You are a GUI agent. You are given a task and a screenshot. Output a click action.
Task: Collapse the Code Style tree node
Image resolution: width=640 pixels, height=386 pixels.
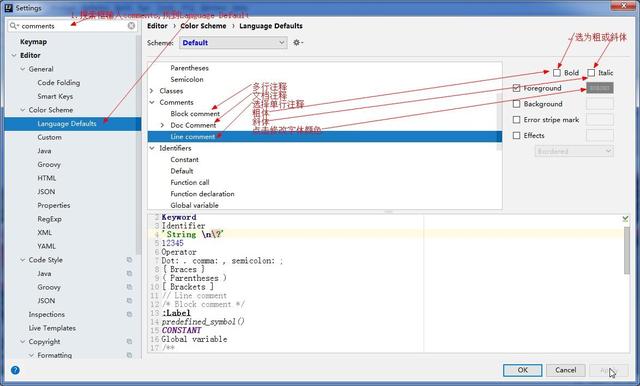tap(22, 260)
